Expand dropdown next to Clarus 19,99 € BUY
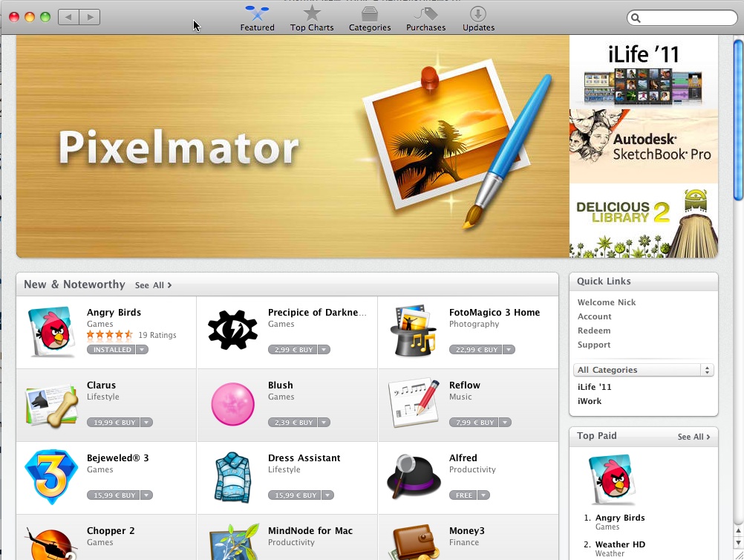744x560 pixels. coord(146,423)
